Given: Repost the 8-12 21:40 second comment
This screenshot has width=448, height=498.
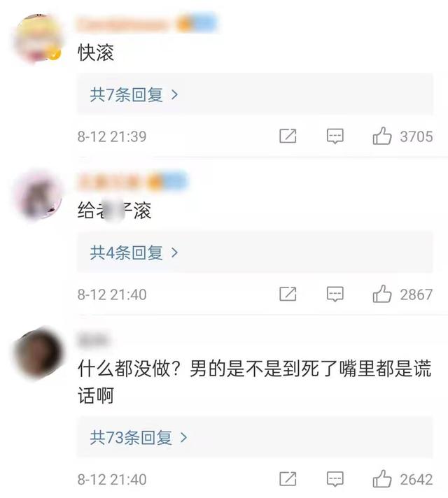Looking at the screenshot, I should tap(288, 294).
